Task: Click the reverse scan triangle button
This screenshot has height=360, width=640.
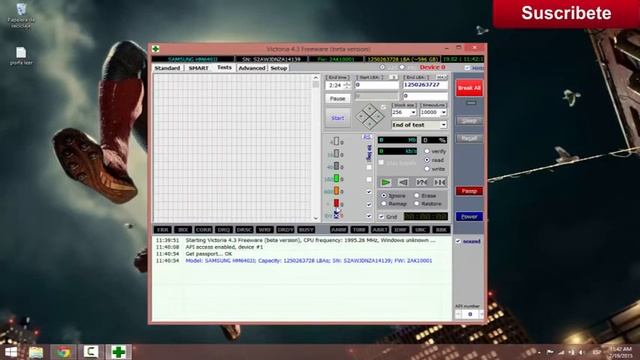Action: pos(403,182)
